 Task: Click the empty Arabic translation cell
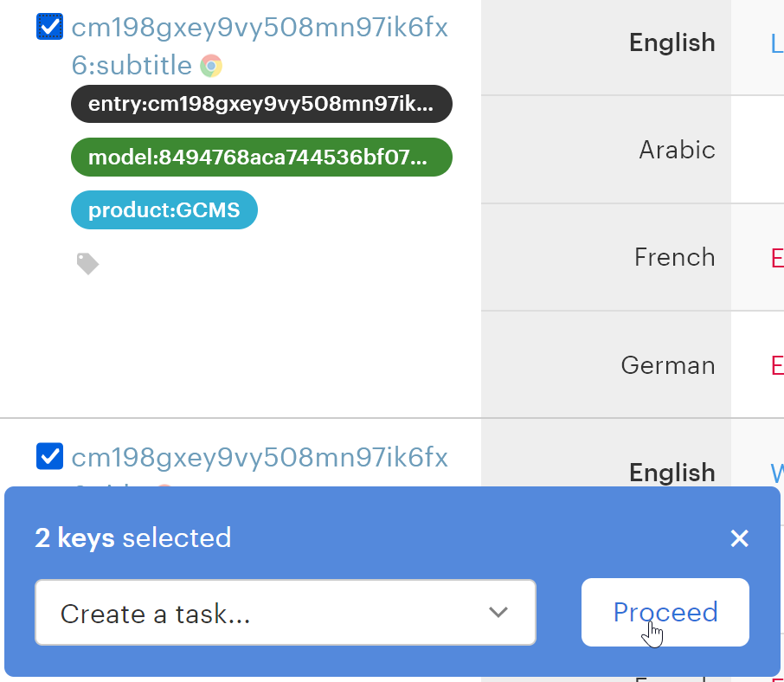(758, 150)
